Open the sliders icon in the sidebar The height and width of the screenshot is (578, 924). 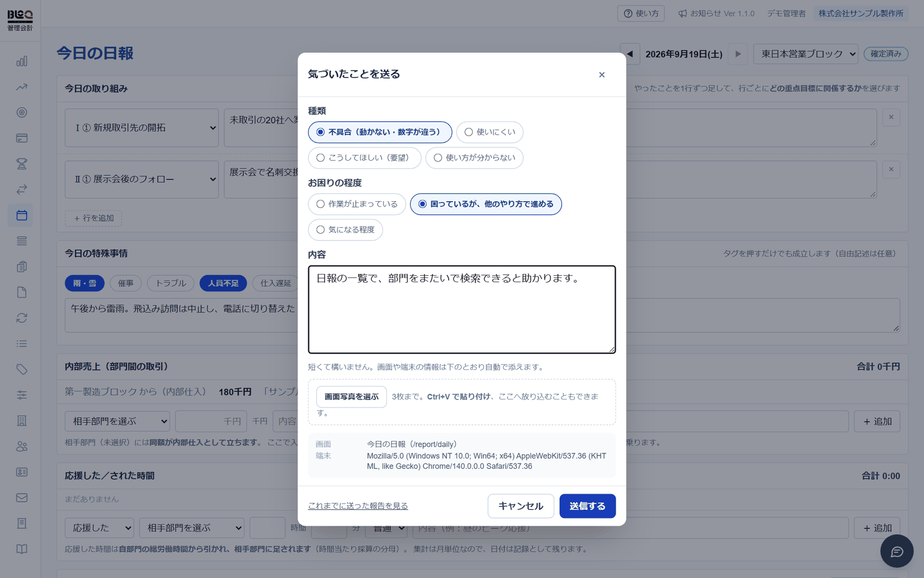[x=21, y=395]
